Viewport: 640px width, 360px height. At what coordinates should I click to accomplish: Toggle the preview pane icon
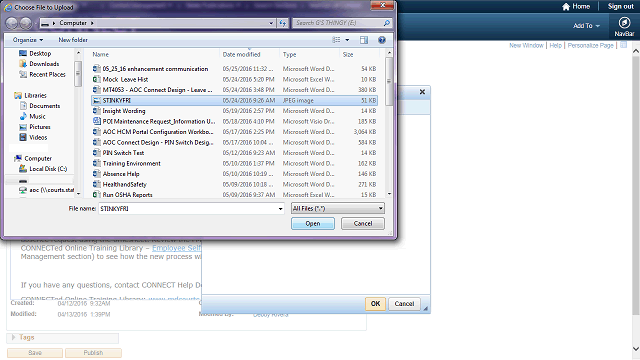[x=364, y=40]
